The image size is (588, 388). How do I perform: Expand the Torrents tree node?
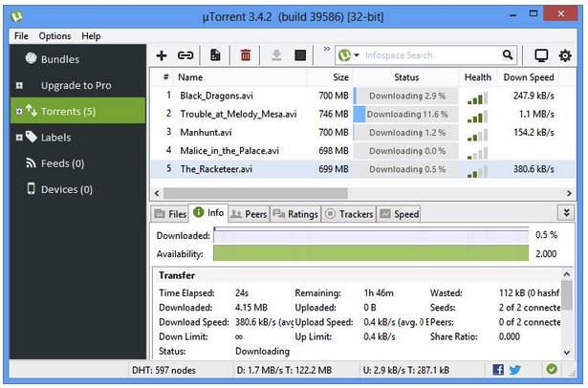(x=19, y=112)
